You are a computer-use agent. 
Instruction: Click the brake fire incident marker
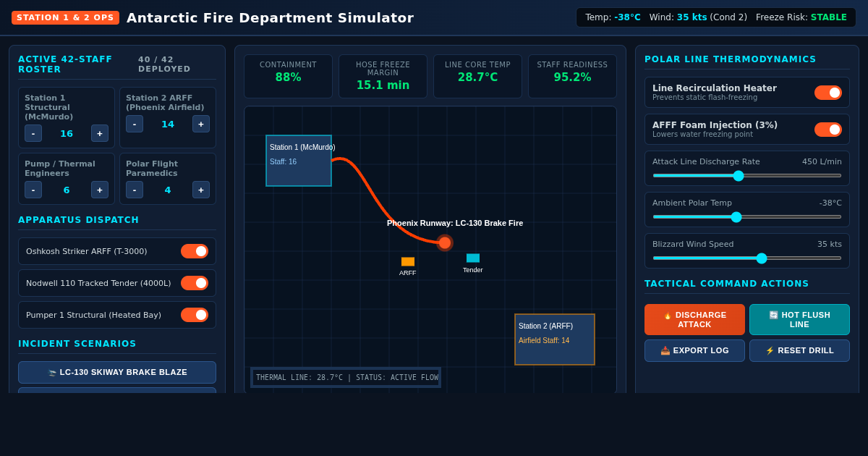click(x=445, y=243)
